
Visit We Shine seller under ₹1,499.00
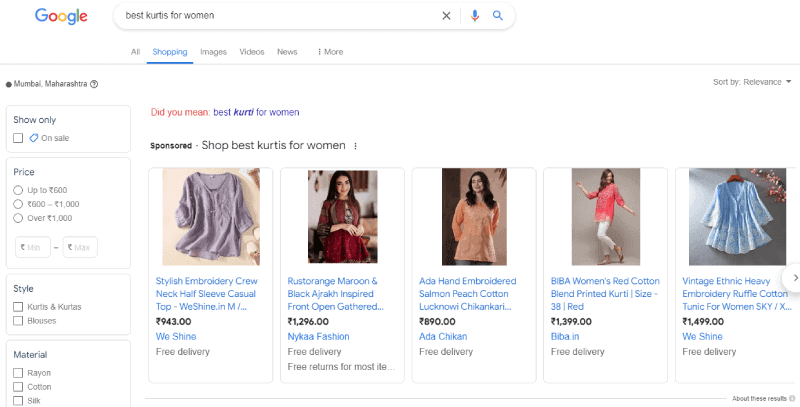(703, 337)
